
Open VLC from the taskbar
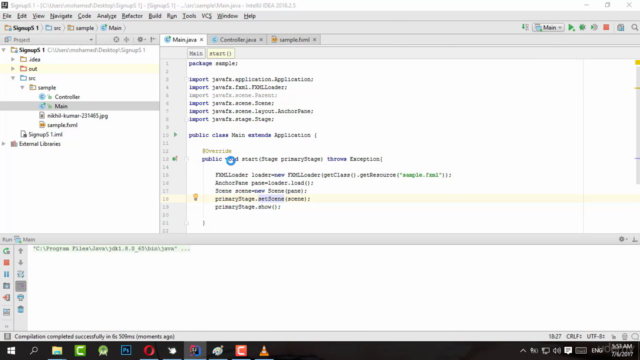[264, 351]
